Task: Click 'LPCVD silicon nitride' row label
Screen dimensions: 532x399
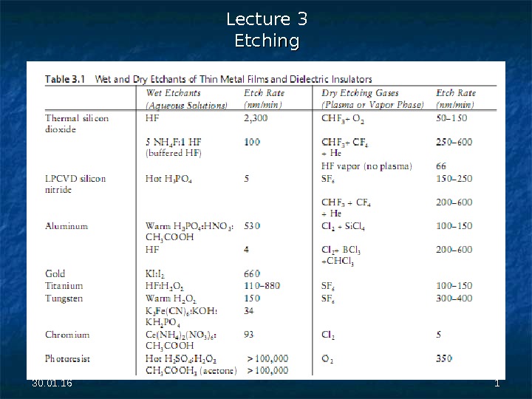Action: [x=75, y=184]
